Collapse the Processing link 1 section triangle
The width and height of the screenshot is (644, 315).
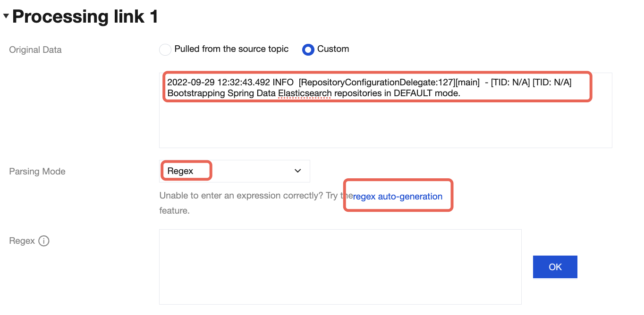[6, 16]
